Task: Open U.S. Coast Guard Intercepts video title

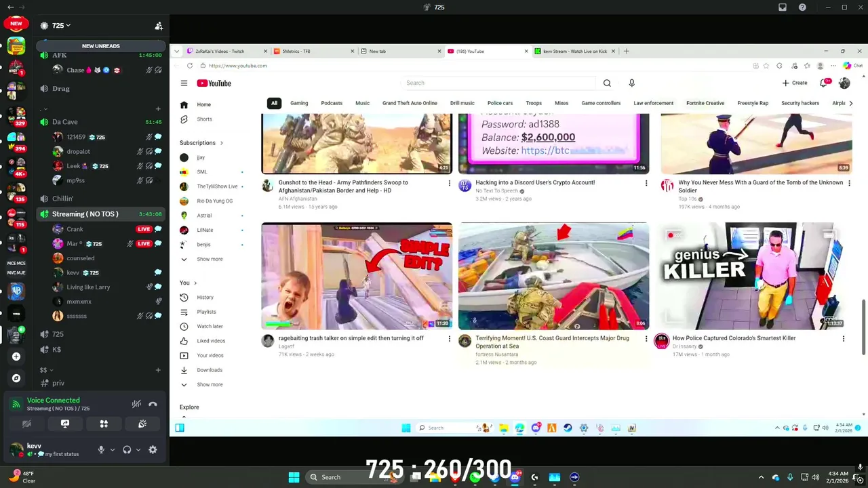Action: pyautogui.click(x=552, y=342)
